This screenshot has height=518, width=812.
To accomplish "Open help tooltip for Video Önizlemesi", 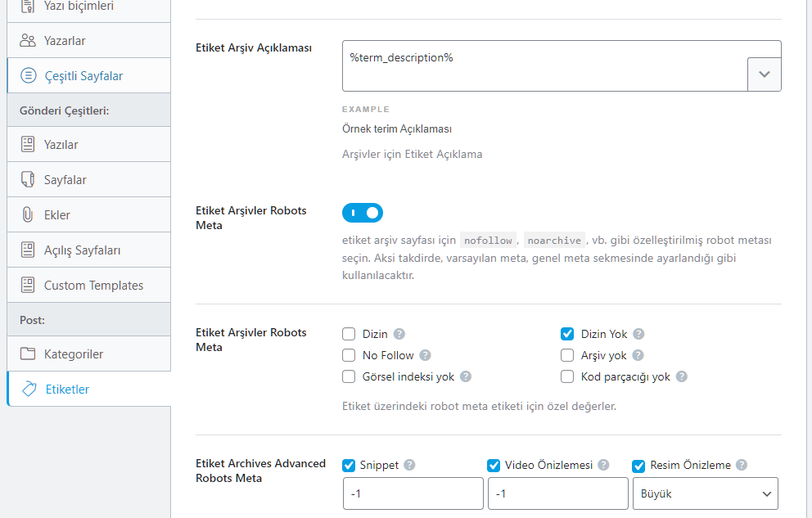I will [x=604, y=465].
